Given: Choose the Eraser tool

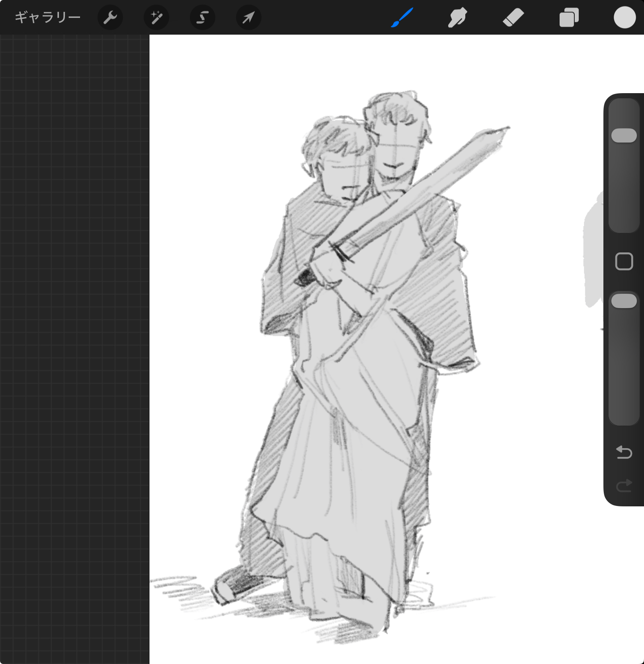Looking at the screenshot, I should 513,18.
